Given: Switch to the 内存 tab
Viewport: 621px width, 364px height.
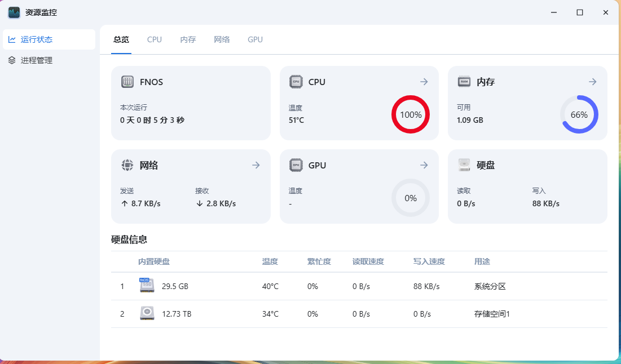Looking at the screenshot, I should pyautogui.click(x=188, y=39).
